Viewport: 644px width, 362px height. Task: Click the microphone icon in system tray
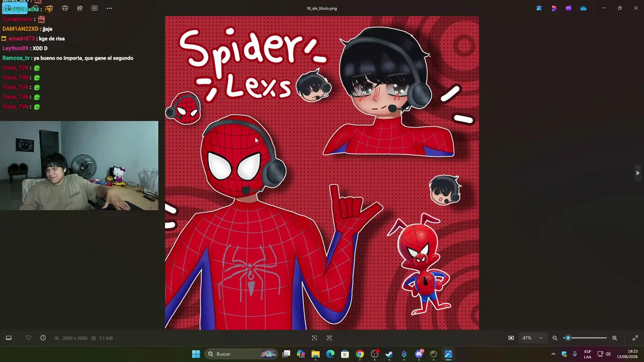pyautogui.click(x=575, y=354)
